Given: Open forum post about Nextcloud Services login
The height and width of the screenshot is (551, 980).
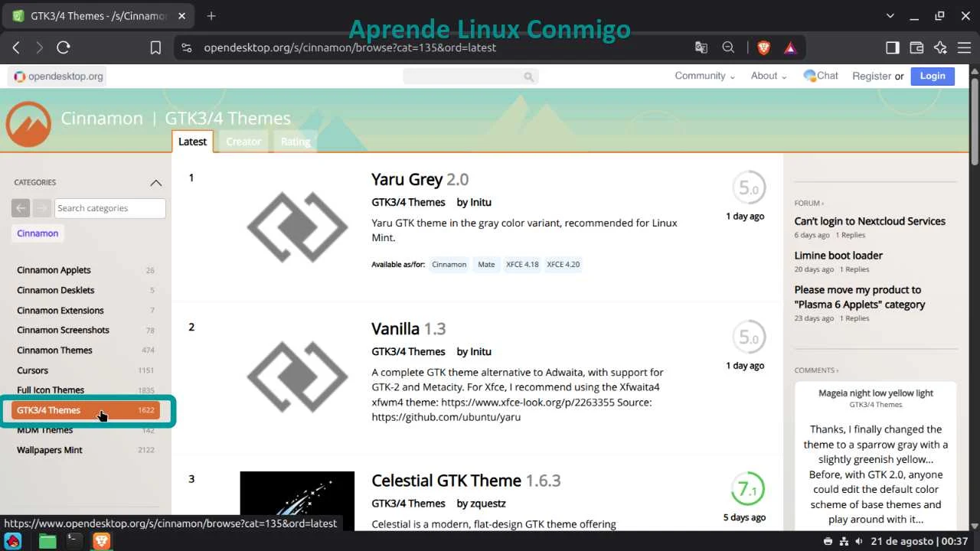Looking at the screenshot, I should tap(870, 221).
